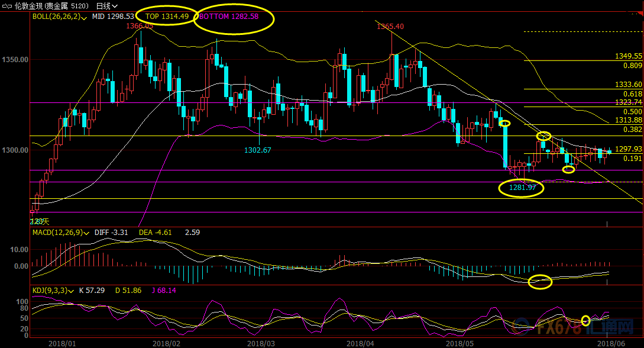The height and width of the screenshot is (348, 644).
Task: Click the KDJ D 51.86 value
Action: point(128,291)
